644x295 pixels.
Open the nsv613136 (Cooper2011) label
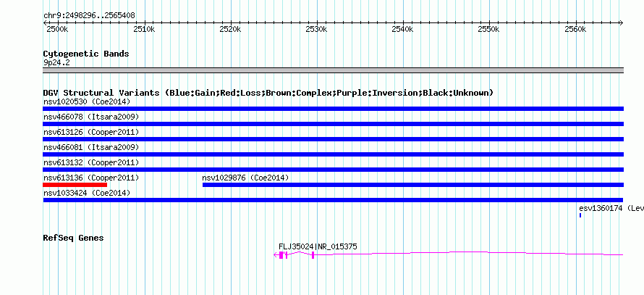pos(91,178)
